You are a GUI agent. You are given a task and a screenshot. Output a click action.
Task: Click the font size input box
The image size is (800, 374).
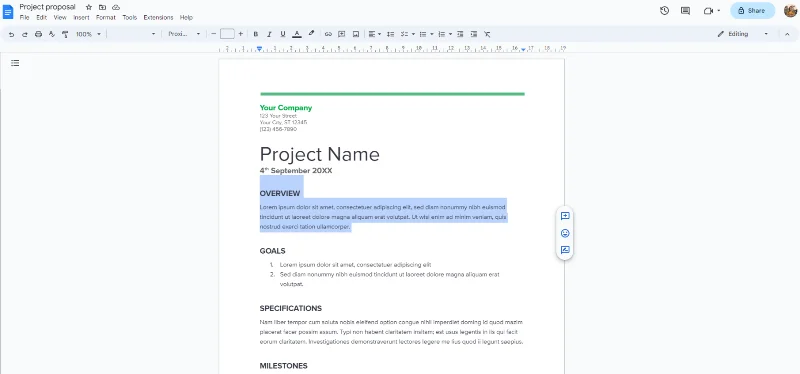point(227,34)
